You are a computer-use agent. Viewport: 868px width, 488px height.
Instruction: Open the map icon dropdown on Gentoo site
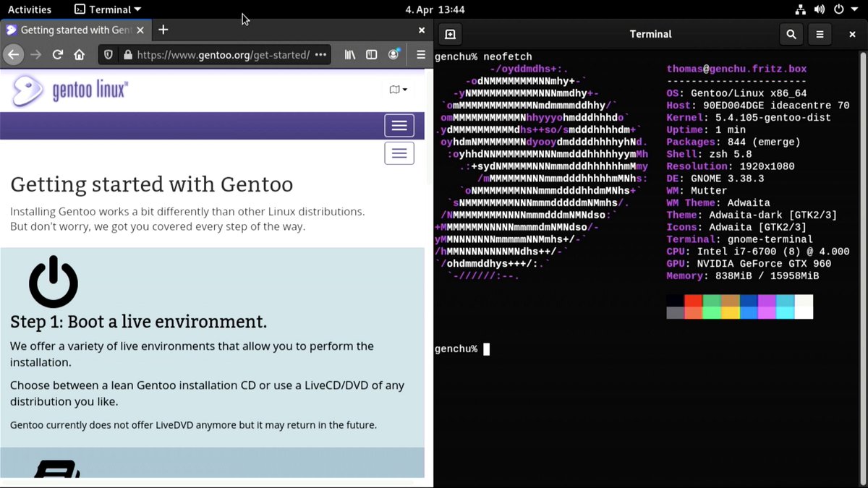point(398,90)
